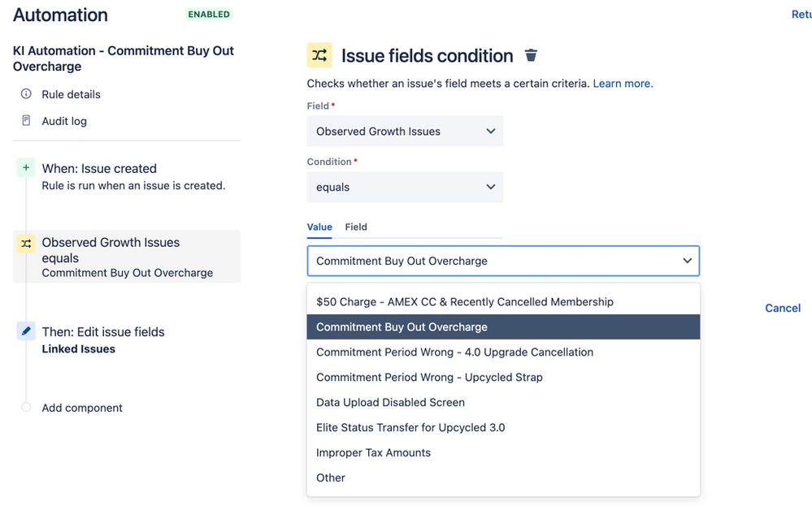Click the yellow shuffle icon beside heading
The height and width of the screenshot is (510, 812).
coord(319,55)
